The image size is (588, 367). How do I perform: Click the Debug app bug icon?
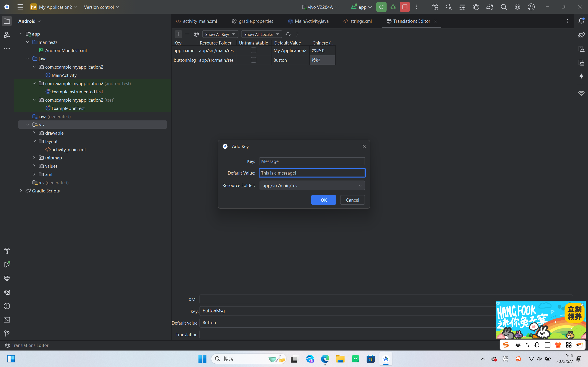click(393, 7)
